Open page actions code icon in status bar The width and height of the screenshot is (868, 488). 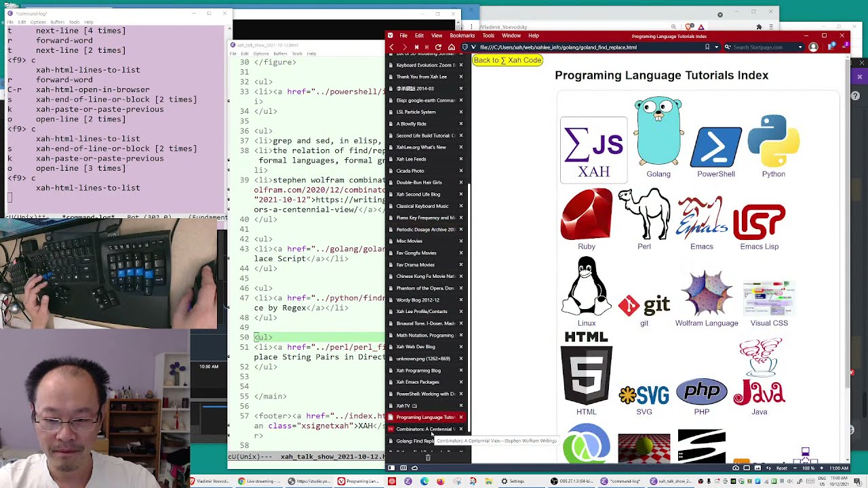click(x=768, y=468)
